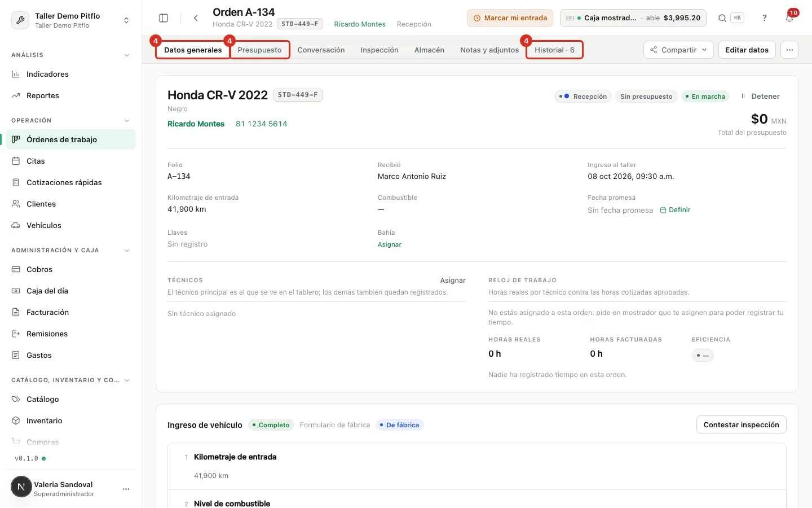Click phone number 81 1234 5614

point(261,124)
